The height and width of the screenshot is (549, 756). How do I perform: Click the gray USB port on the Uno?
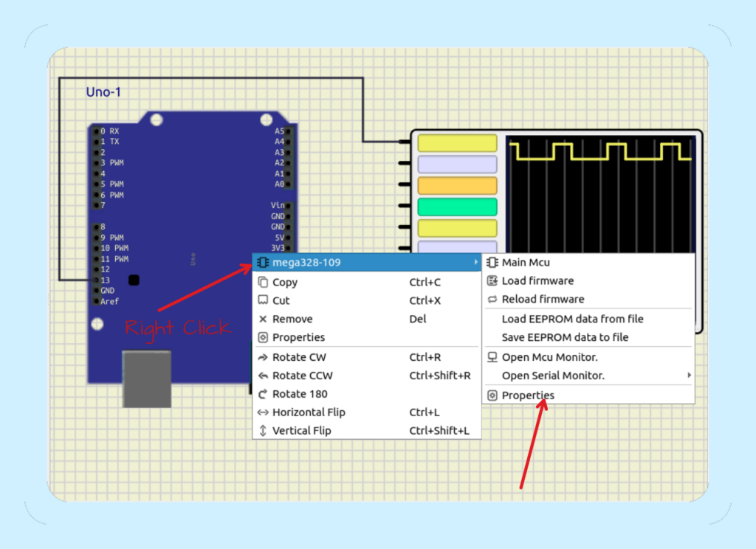[x=147, y=379]
